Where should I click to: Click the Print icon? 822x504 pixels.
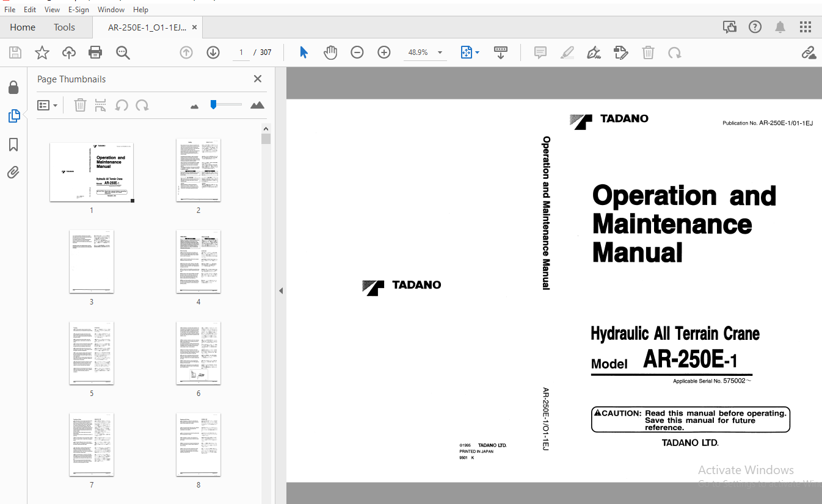pos(95,53)
